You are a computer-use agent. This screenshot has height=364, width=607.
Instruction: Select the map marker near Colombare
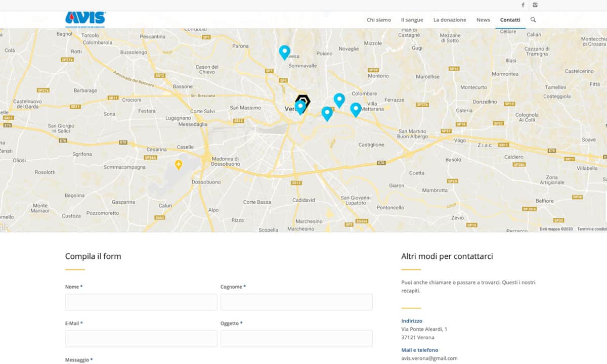pyautogui.click(x=339, y=101)
